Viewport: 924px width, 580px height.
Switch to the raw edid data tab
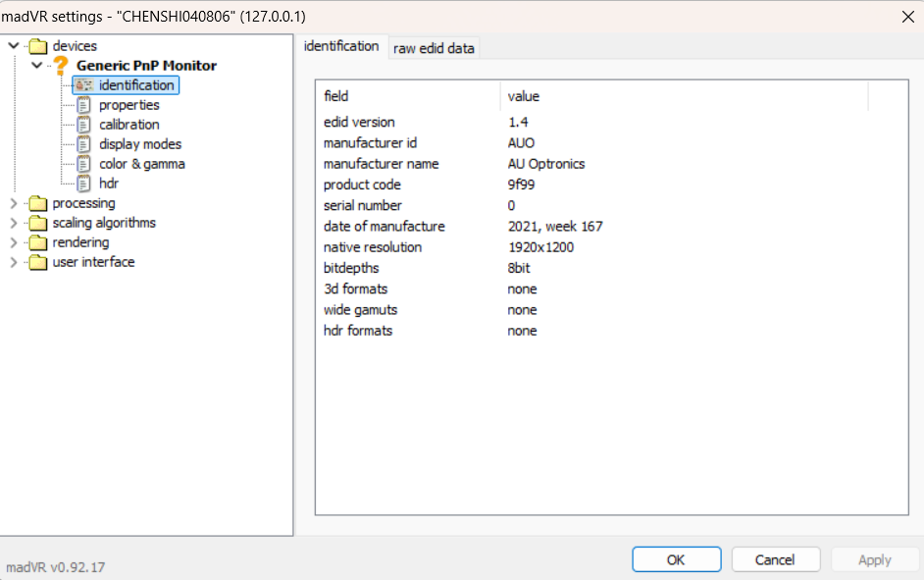pyautogui.click(x=434, y=48)
